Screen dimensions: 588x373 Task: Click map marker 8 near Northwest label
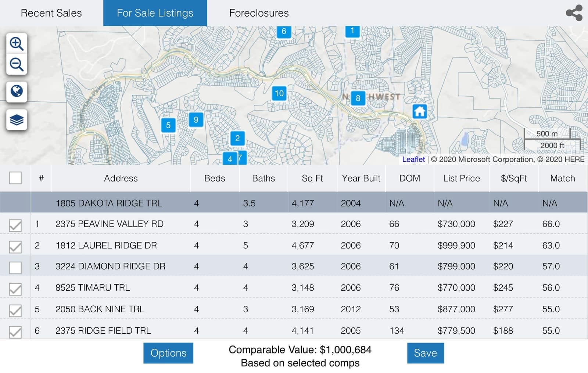point(358,98)
